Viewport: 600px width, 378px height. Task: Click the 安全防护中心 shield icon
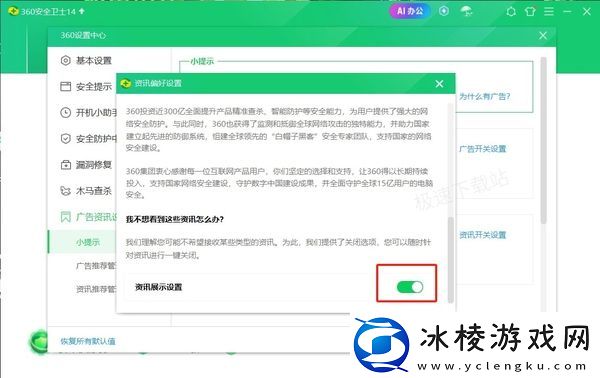66,138
